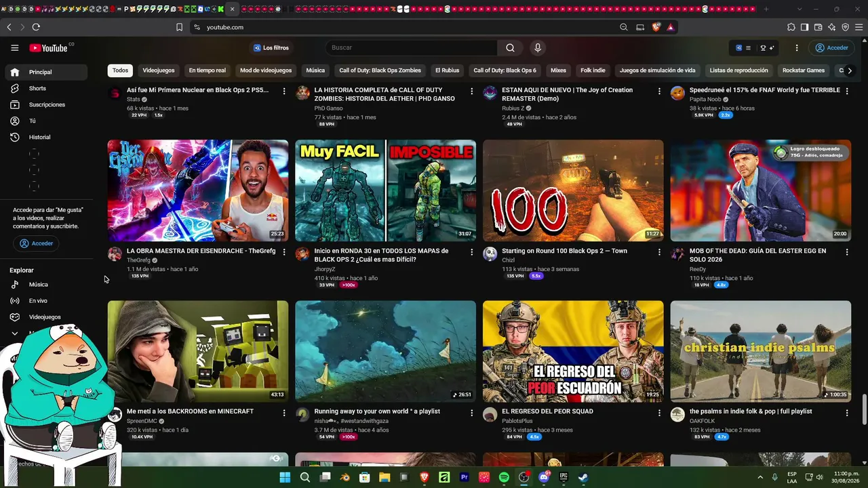868x488 pixels.
Task: Open the browser extensions puzzle icon
Action: pos(791,27)
